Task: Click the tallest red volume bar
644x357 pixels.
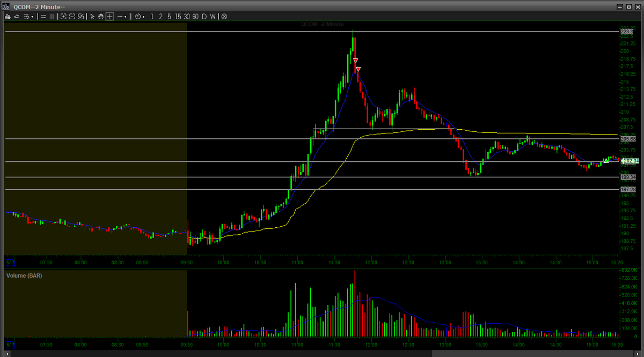Action: 355,303
